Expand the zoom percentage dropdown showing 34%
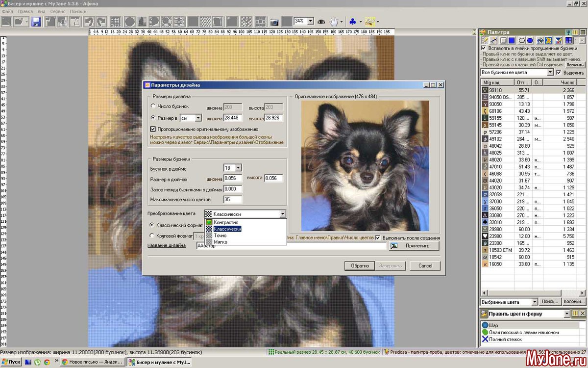This screenshot has height=368, width=588. (x=310, y=21)
